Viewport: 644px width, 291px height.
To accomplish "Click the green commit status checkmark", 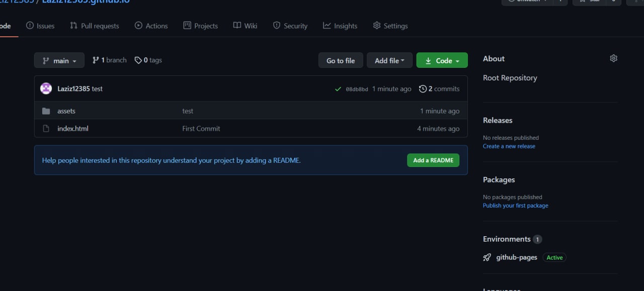I will 338,89.
